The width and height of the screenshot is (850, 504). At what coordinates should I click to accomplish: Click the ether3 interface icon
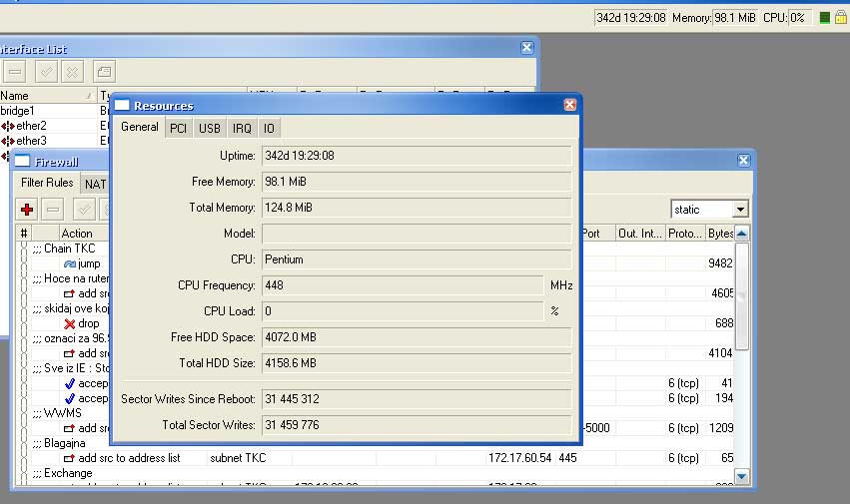[8, 142]
